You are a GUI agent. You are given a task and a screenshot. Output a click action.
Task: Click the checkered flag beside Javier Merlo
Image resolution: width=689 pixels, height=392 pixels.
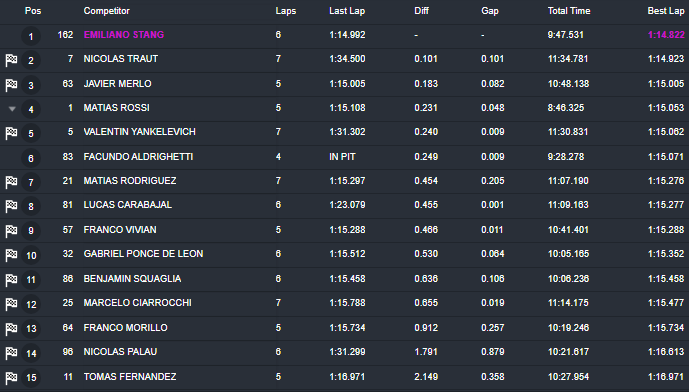(11, 85)
